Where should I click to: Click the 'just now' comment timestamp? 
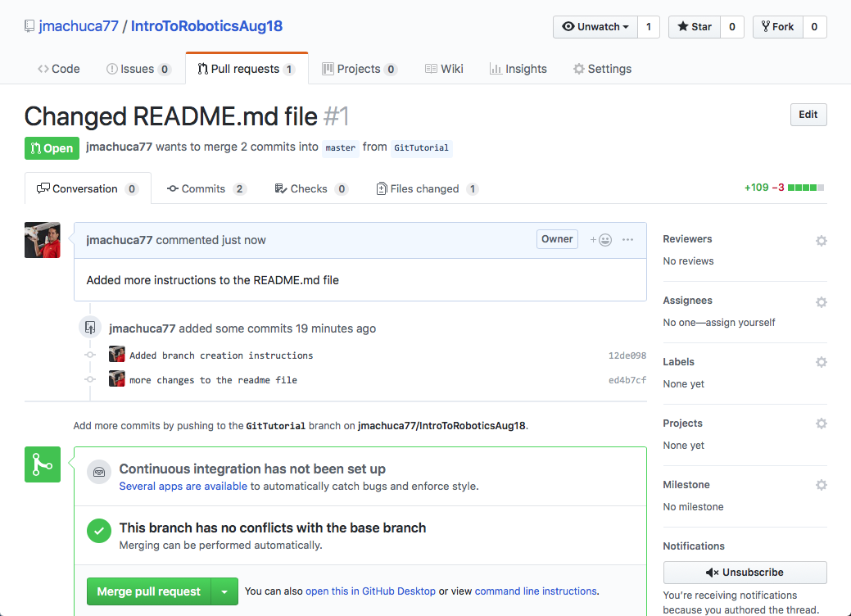243,240
